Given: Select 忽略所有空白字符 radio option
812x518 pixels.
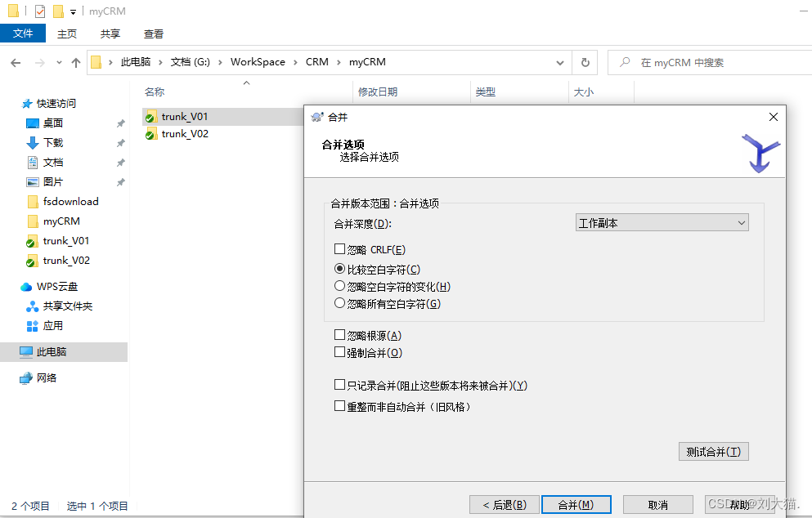Looking at the screenshot, I should [x=339, y=303].
